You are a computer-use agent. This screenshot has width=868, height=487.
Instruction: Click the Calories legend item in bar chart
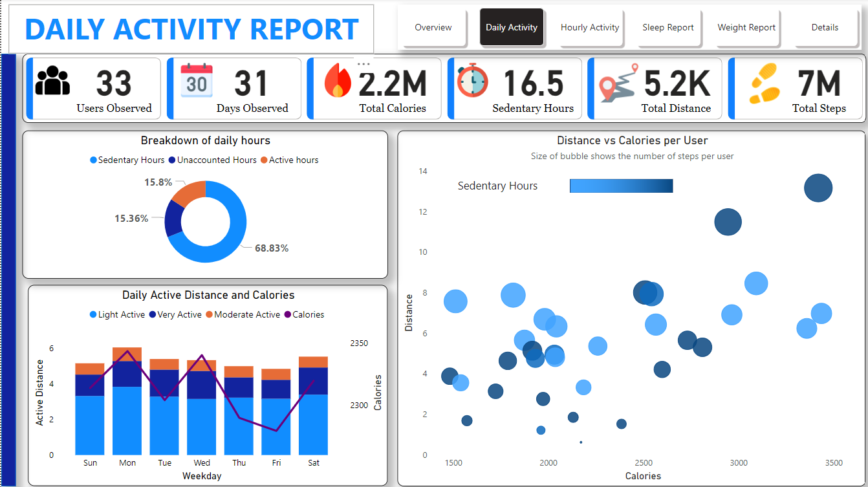(304, 314)
